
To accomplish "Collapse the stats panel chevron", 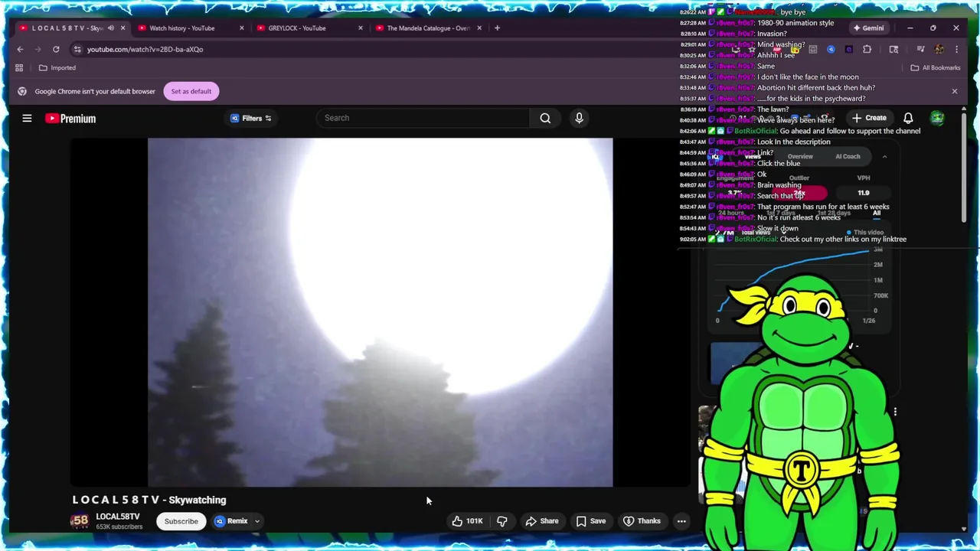I will [884, 157].
